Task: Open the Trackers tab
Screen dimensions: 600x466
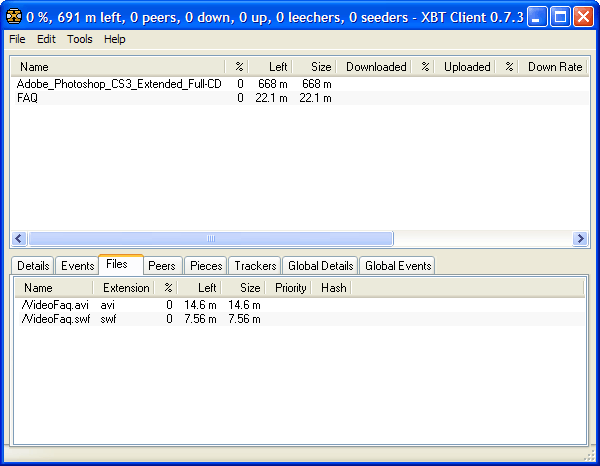Action: [255, 266]
